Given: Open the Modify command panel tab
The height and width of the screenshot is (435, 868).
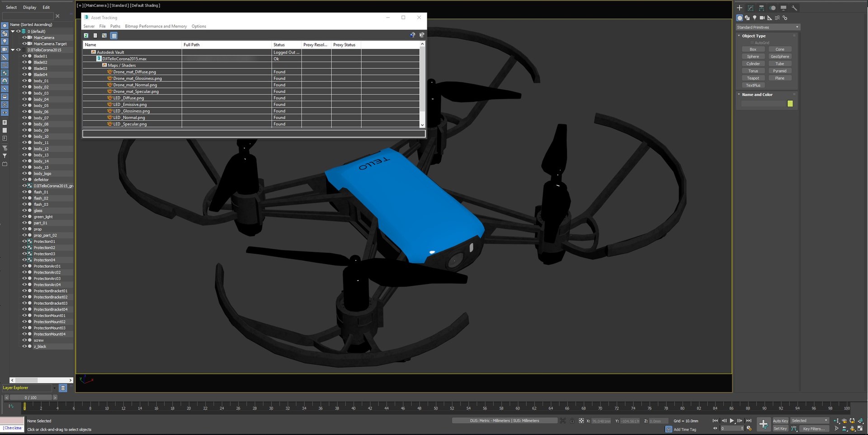Looking at the screenshot, I should click(750, 8).
